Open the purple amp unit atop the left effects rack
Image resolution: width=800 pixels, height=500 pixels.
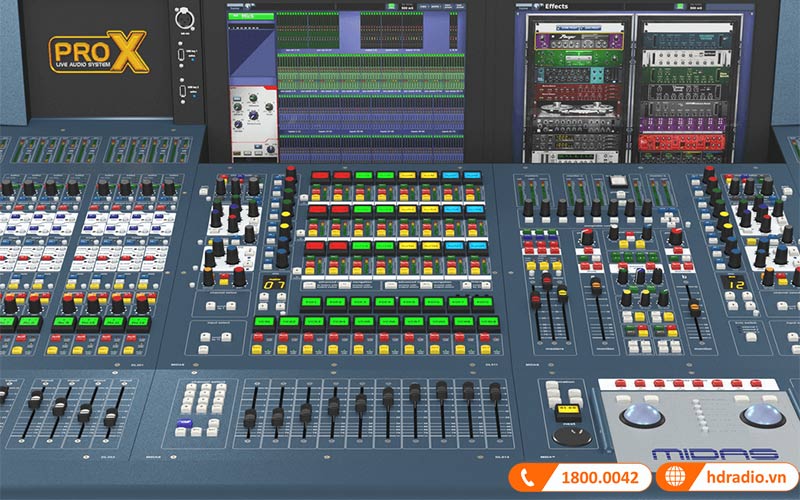(578, 41)
